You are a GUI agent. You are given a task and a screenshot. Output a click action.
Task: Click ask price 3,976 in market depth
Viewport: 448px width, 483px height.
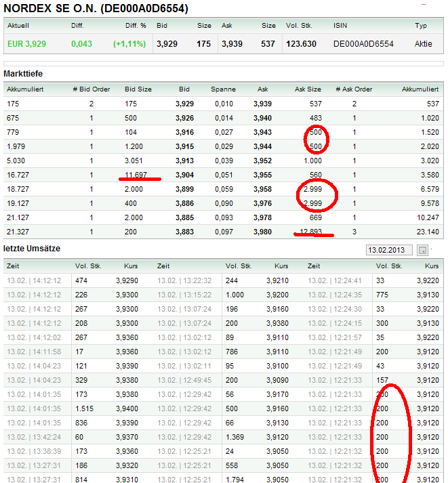[x=262, y=203]
